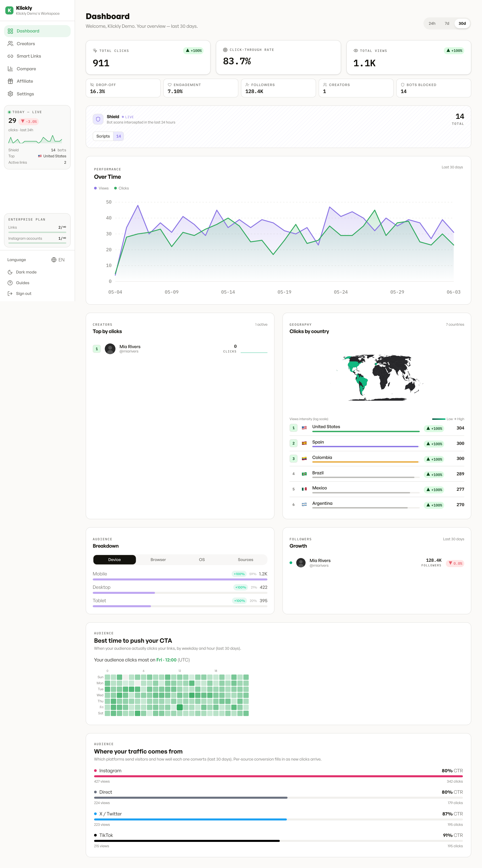
Task: Switch to the Browser breakdown tab
Action: (x=158, y=560)
